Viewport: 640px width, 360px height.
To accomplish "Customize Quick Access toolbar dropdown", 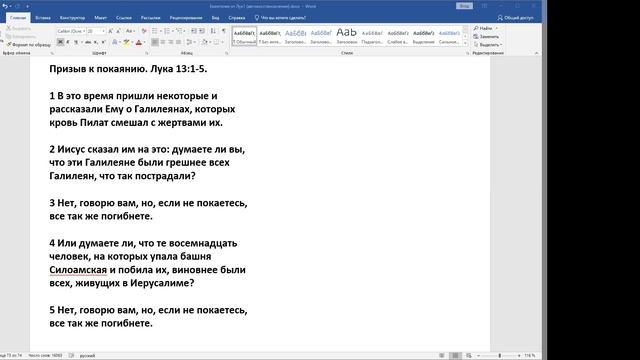I will (x=27, y=6).
